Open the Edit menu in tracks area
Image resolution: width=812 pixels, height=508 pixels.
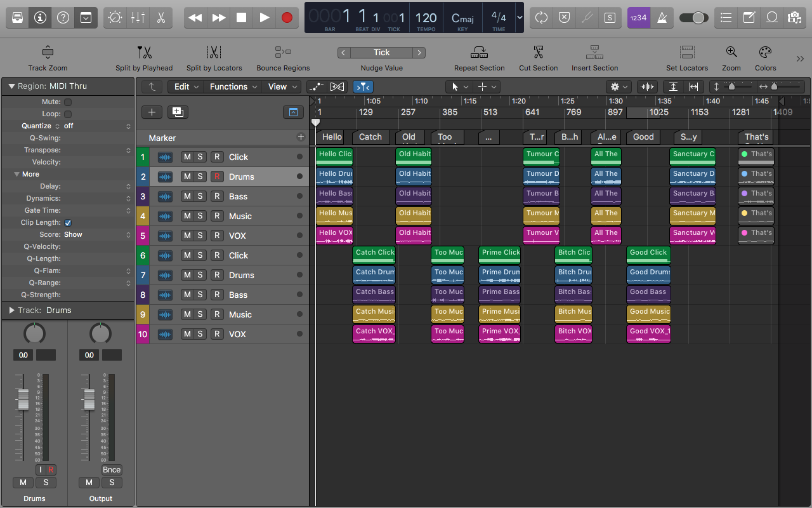coord(187,87)
